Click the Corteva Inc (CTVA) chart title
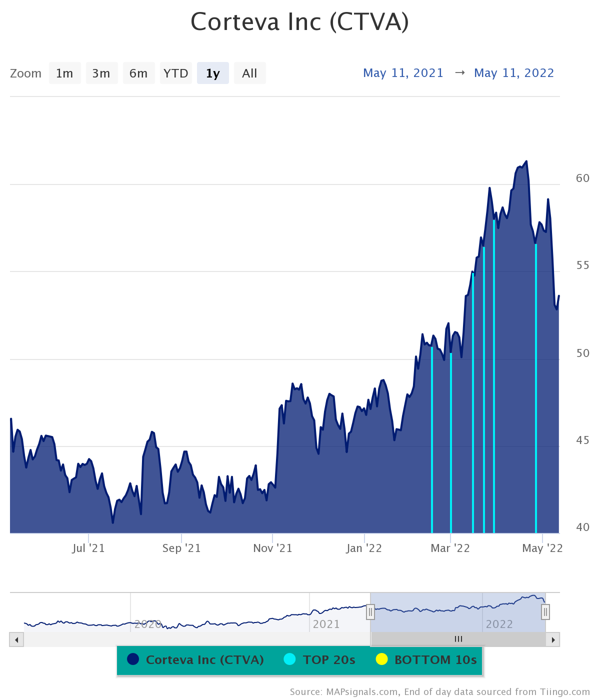The image size is (600, 700). (x=300, y=22)
